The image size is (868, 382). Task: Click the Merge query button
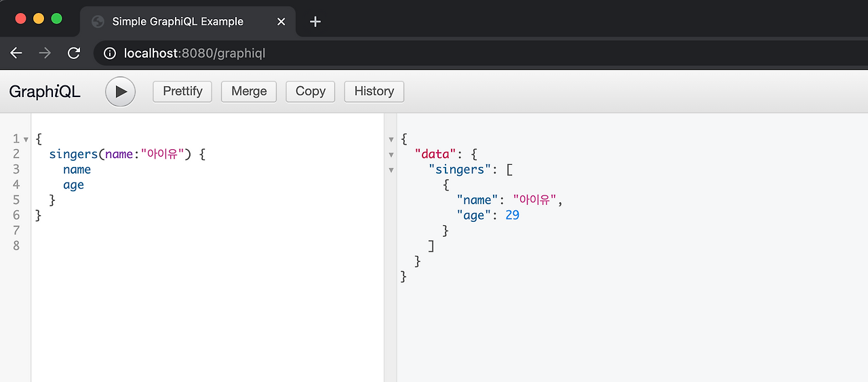pyautogui.click(x=249, y=92)
